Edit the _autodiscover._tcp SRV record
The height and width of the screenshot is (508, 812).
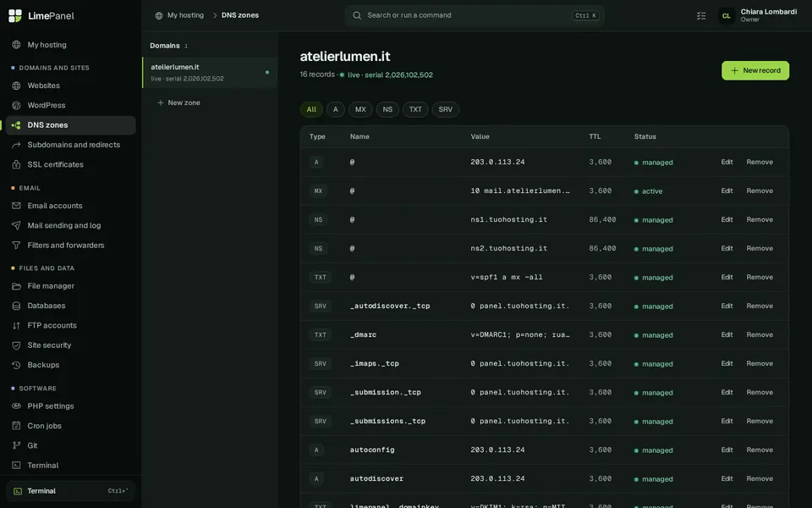coord(727,306)
